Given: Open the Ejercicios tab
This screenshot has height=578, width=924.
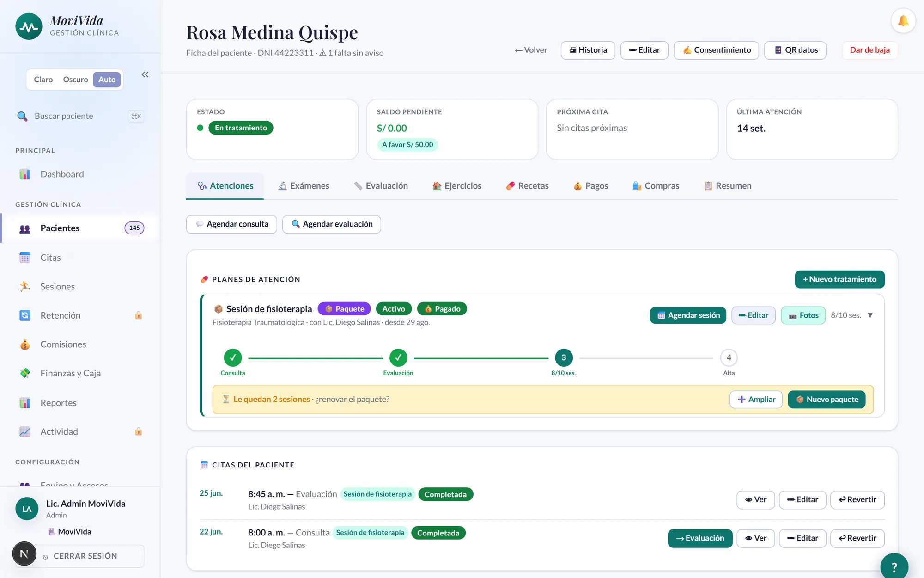Looking at the screenshot, I should (456, 186).
